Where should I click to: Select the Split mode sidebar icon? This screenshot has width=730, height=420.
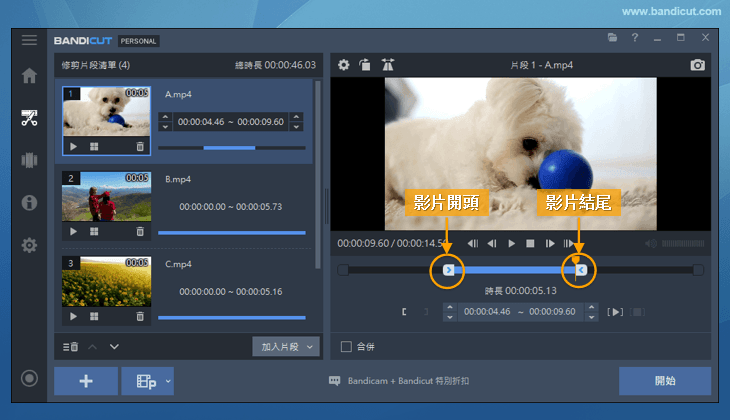[x=29, y=160]
